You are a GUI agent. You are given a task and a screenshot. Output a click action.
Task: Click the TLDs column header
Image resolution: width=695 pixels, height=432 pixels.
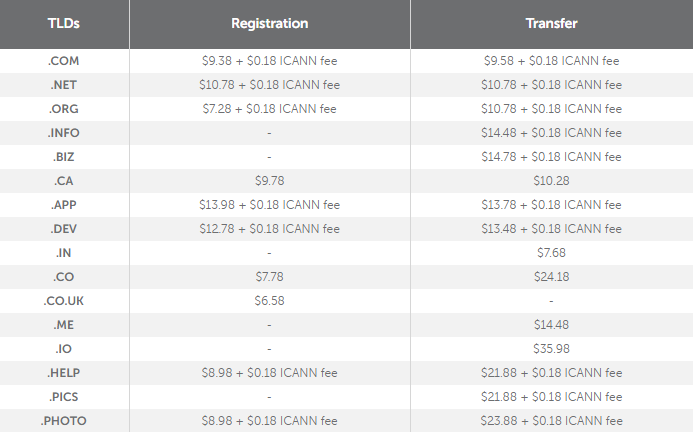(63, 23)
